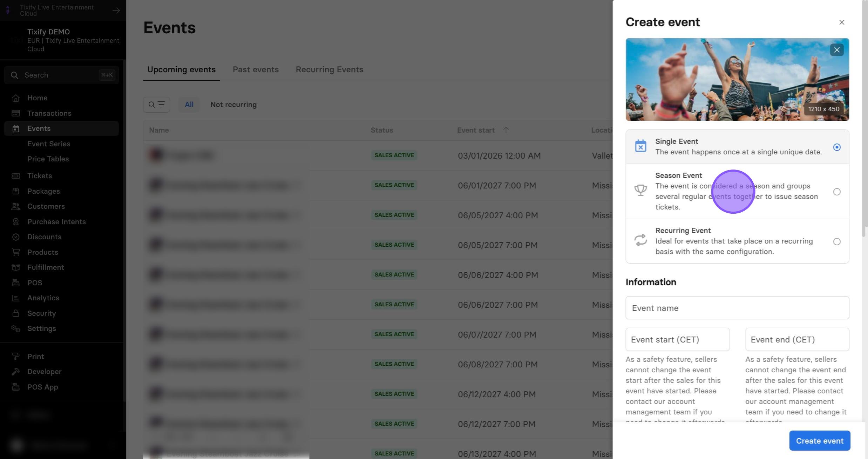Switch to the Recurring Events tab
868x459 pixels.
click(329, 69)
